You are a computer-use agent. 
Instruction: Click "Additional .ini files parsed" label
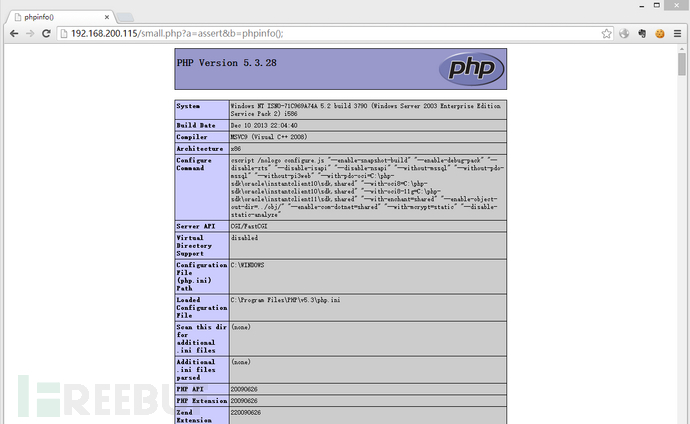196,369
